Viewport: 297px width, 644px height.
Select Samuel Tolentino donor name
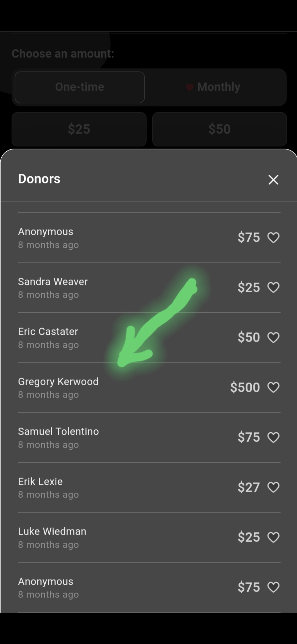pos(58,432)
